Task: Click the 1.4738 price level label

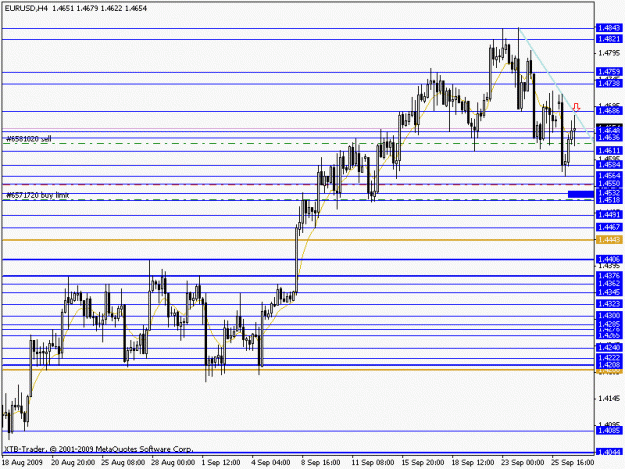Action: coord(609,83)
